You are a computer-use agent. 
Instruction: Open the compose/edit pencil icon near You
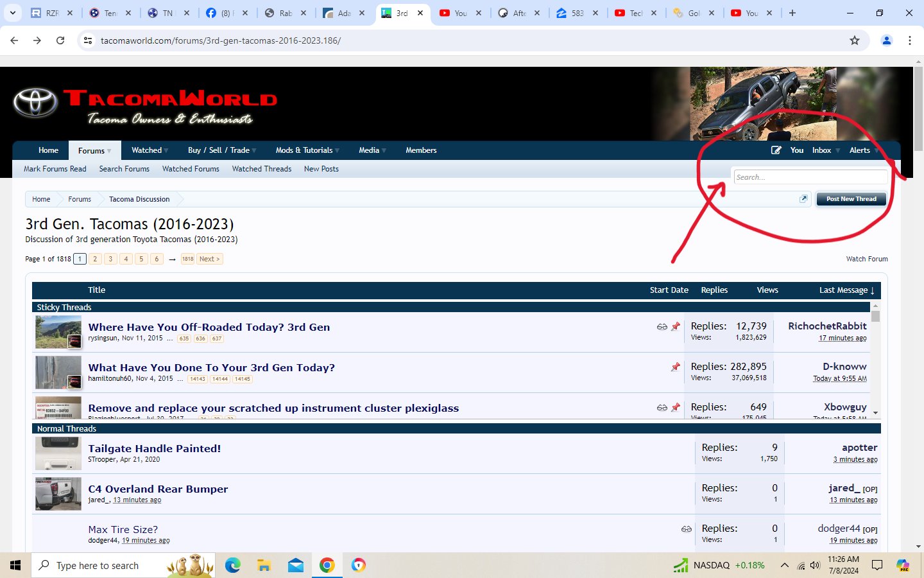point(776,150)
